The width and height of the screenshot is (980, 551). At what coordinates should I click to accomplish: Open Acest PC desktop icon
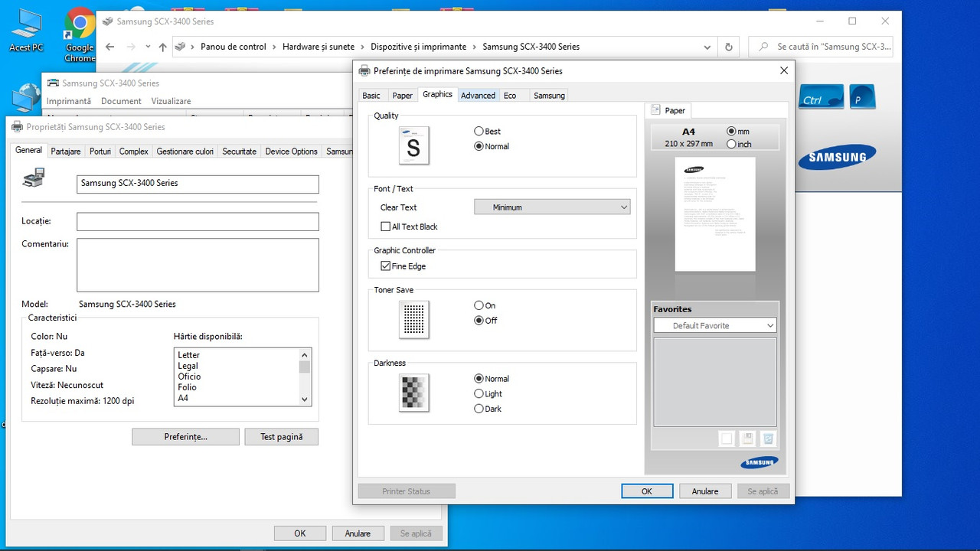(x=26, y=31)
